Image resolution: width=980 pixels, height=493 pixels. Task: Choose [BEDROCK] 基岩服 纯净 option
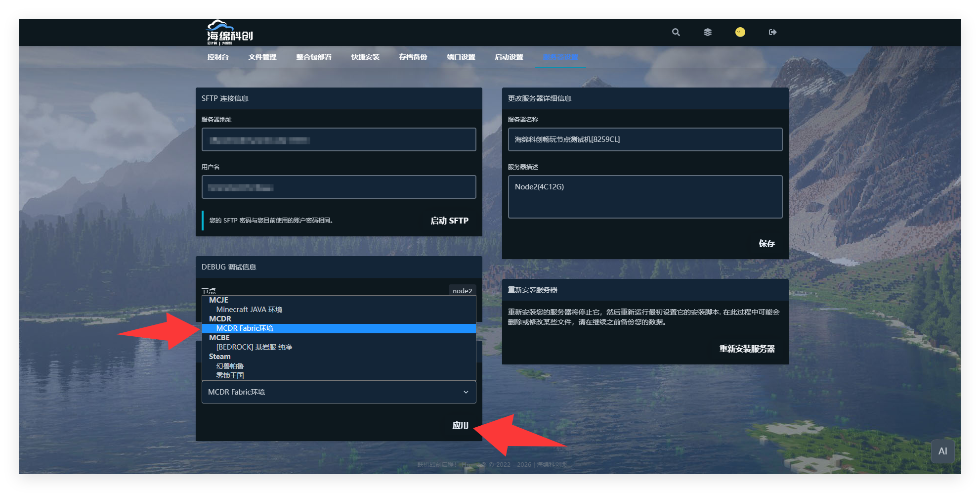[254, 347]
